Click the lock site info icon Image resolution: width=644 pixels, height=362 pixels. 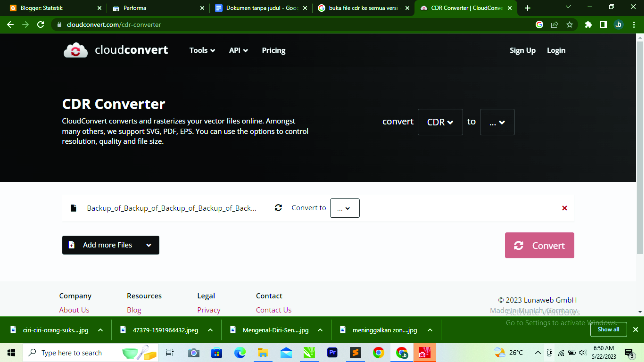pyautogui.click(x=59, y=25)
